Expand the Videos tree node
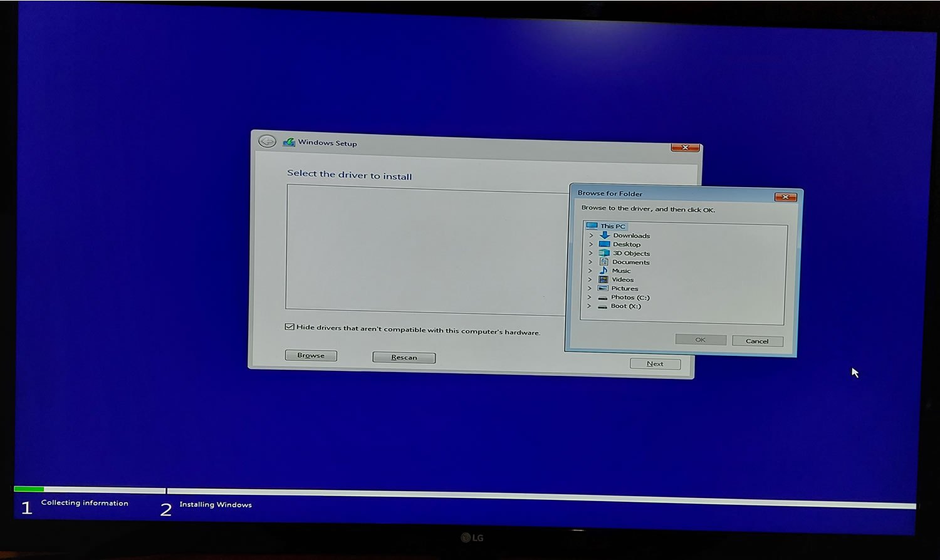Image resolution: width=940 pixels, height=560 pixels. 590,279
